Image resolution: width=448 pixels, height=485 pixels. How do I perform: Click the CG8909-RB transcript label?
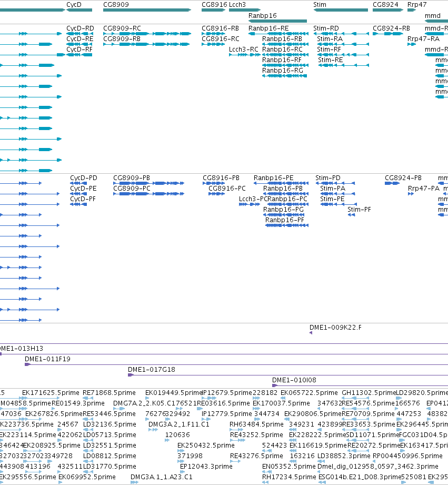[x=122, y=39]
